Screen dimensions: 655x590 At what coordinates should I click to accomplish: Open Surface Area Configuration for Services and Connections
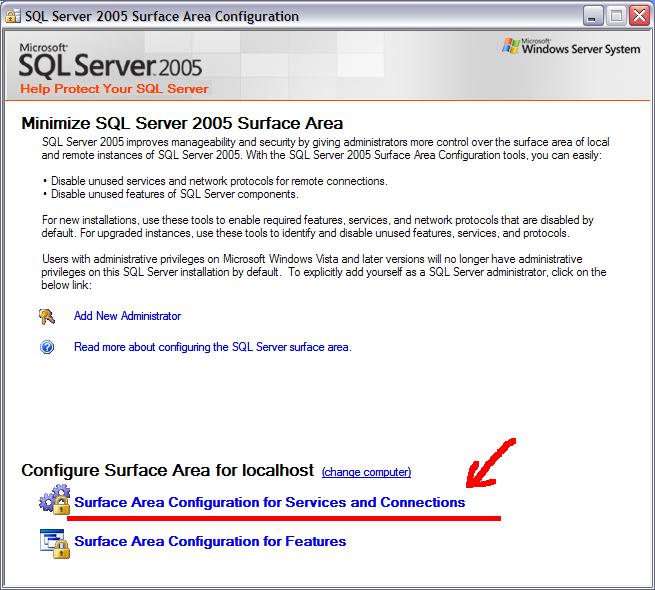[x=269, y=502]
